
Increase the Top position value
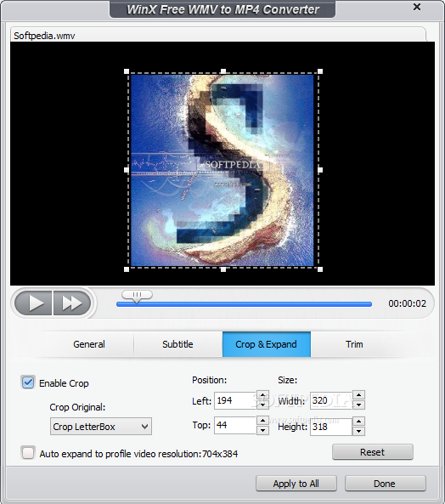[x=263, y=421]
